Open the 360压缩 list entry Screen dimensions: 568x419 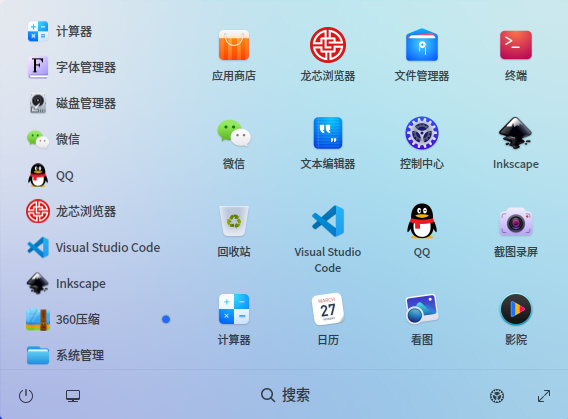98,319
